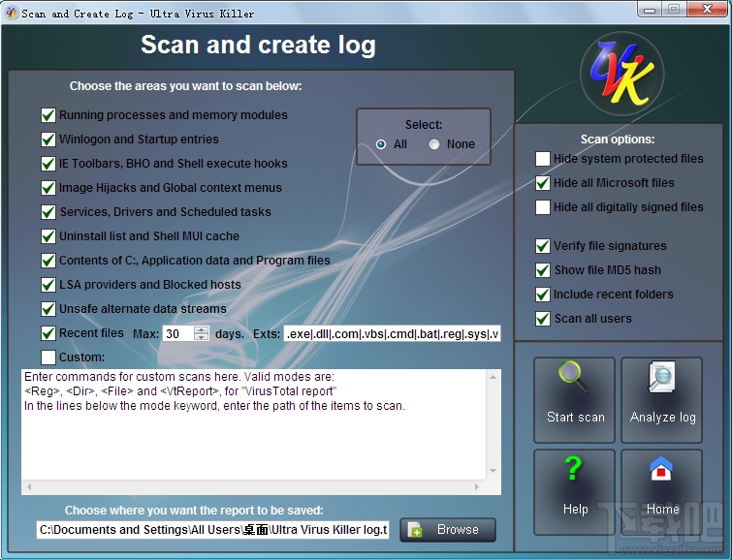
Task: Click the Analyze log button label
Action: point(662,418)
